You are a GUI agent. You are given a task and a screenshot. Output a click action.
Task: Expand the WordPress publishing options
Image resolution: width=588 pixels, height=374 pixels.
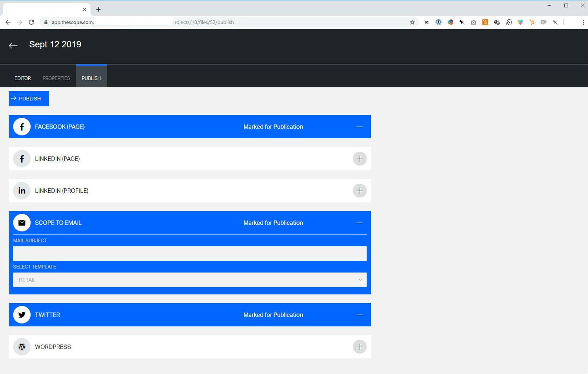(x=359, y=347)
